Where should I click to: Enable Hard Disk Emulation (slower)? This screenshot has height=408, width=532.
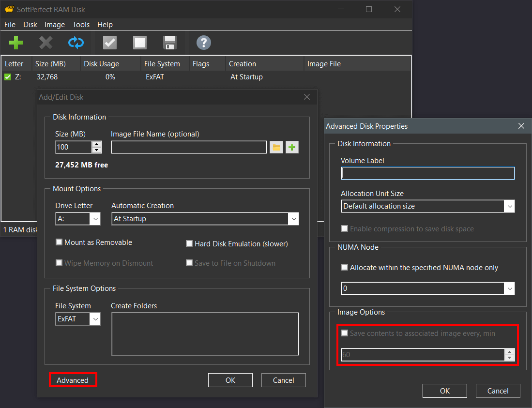click(189, 243)
